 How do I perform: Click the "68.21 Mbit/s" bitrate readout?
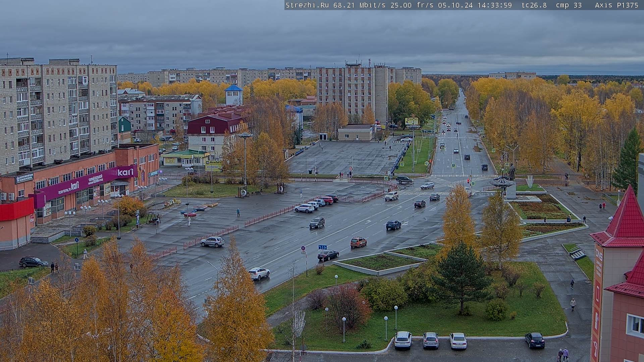(360, 5)
